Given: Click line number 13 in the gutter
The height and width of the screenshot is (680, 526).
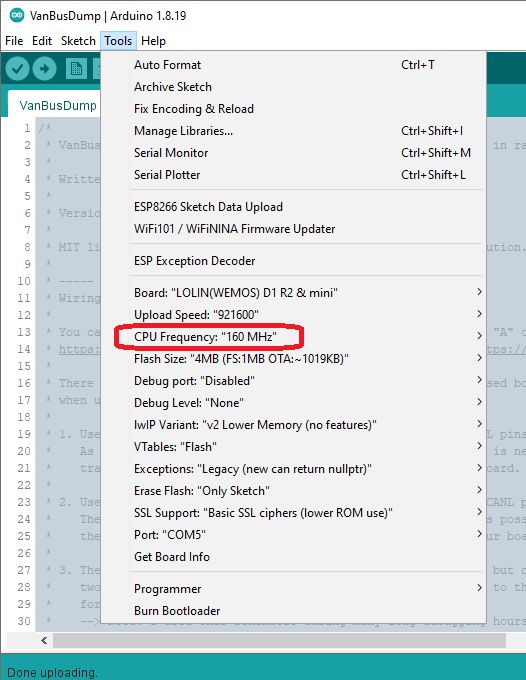Looking at the screenshot, I should click(x=24, y=332).
